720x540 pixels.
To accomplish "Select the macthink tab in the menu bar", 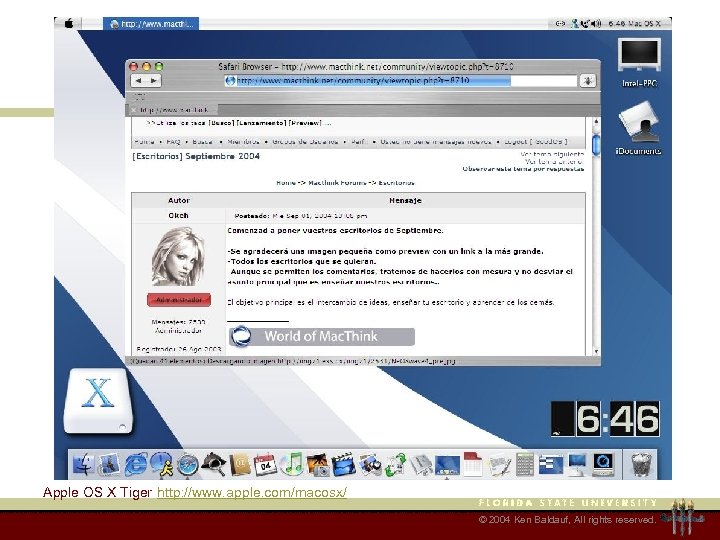I will (x=151, y=23).
